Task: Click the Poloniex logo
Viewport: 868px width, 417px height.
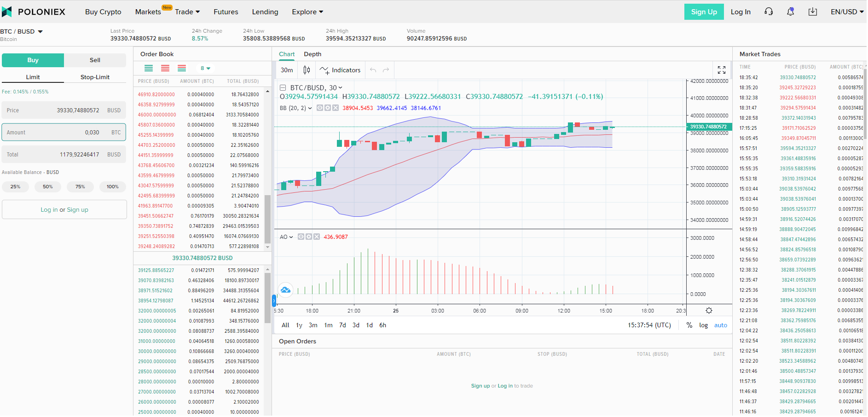Action: click(x=34, y=12)
